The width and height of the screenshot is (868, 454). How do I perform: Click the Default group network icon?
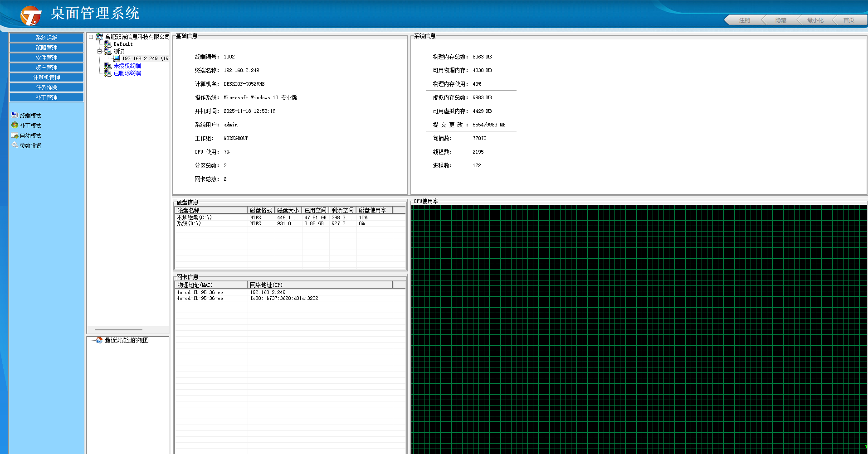coord(108,44)
